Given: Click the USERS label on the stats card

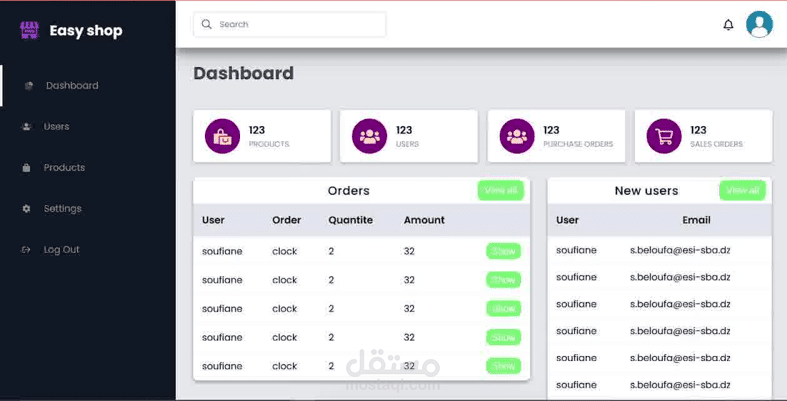Looking at the screenshot, I should click(x=408, y=144).
